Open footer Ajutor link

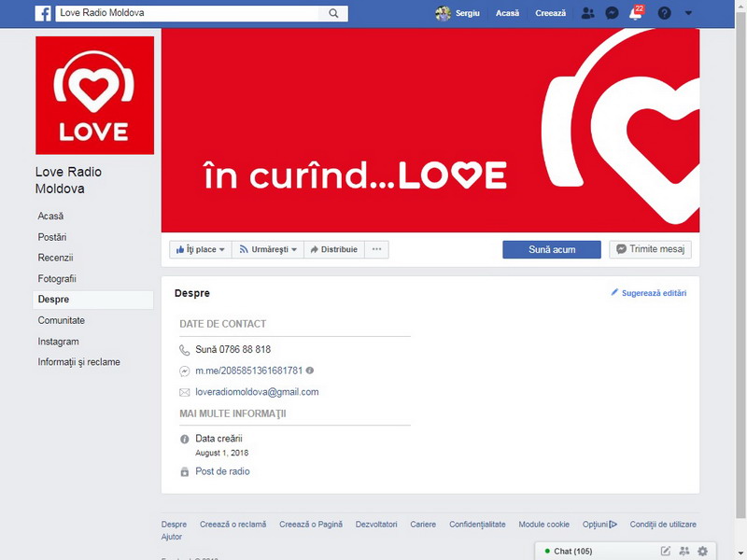pos(172,537)
